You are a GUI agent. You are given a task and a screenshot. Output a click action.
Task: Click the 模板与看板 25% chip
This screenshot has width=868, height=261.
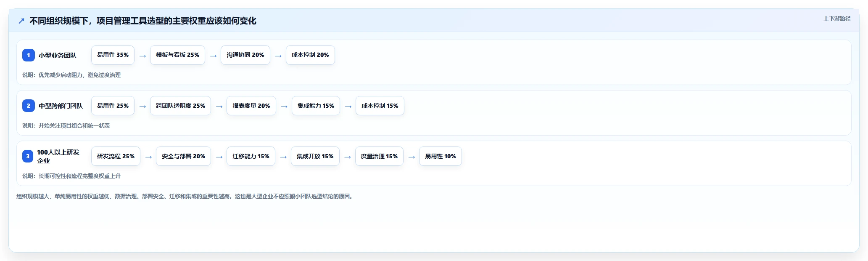[177, 55]
